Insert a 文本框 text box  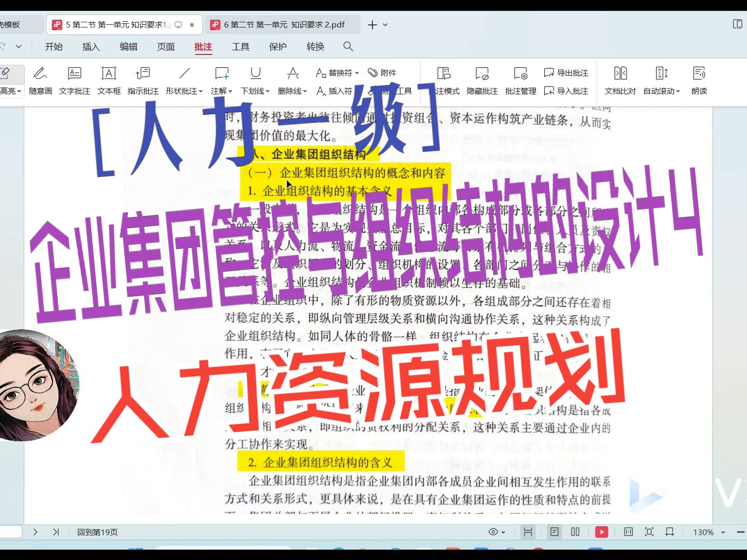pyautogui.click(x=108, y=80)
